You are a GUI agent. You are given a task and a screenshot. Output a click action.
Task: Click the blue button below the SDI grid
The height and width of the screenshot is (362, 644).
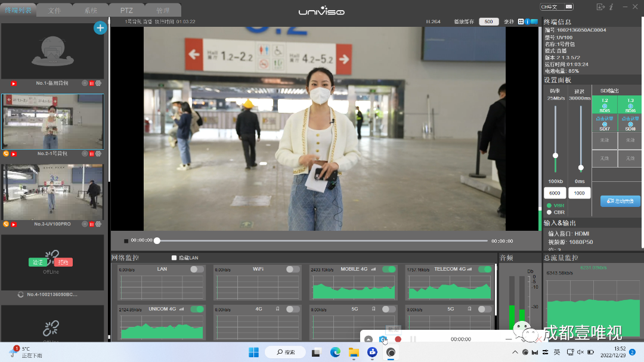point(620,201)
